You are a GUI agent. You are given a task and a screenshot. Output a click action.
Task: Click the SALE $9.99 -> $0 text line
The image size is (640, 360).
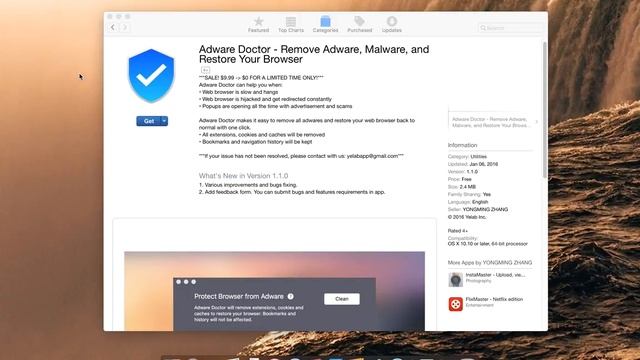click(x=261, y=78)
